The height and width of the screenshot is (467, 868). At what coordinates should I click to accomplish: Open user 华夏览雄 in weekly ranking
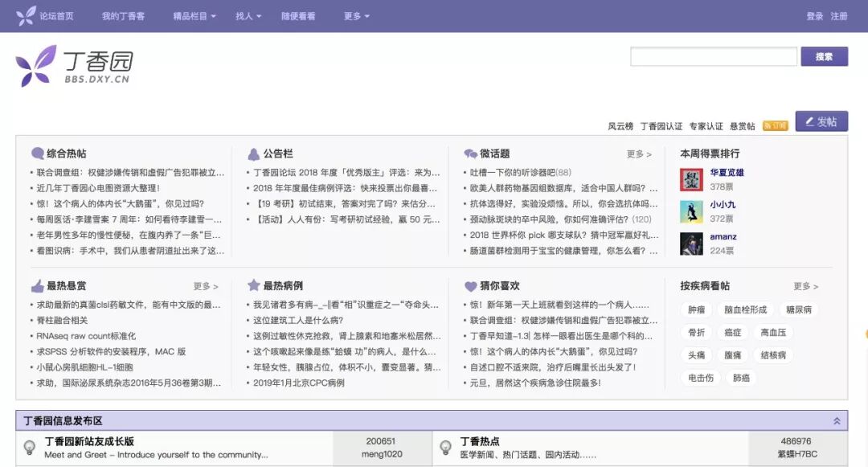[x=727, y=172]
